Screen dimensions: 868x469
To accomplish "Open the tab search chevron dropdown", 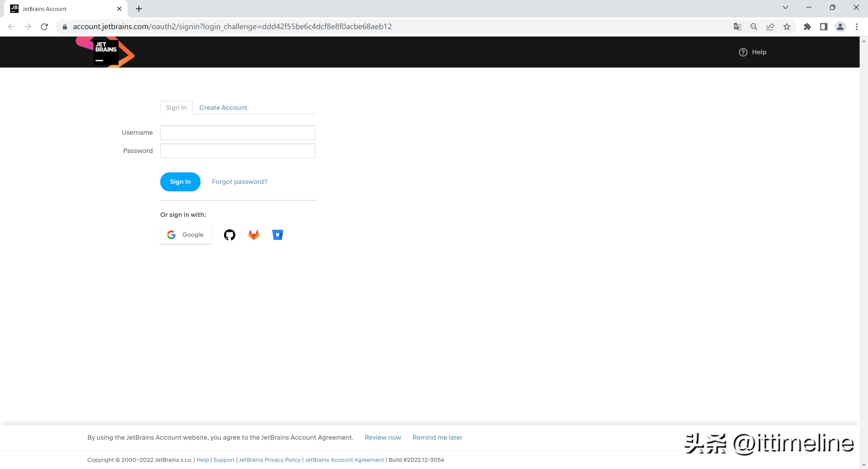I will point(785,7).
